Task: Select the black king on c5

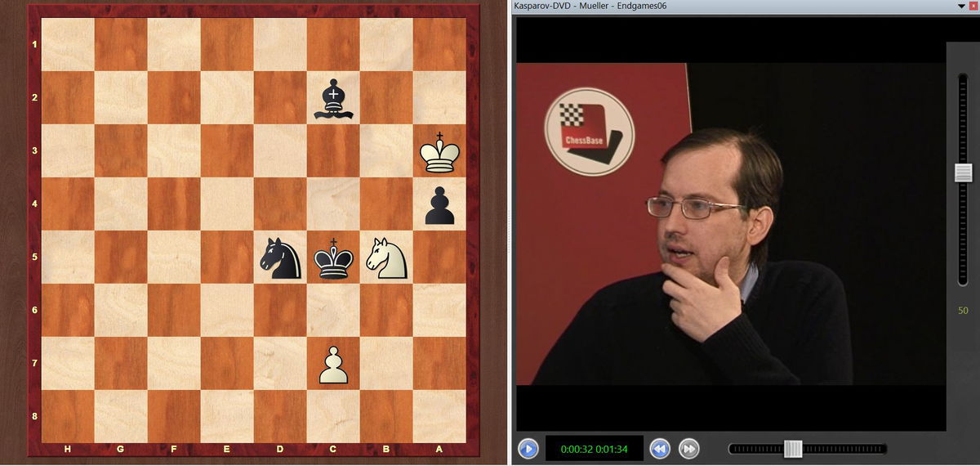Action: (x=333, y=258)
